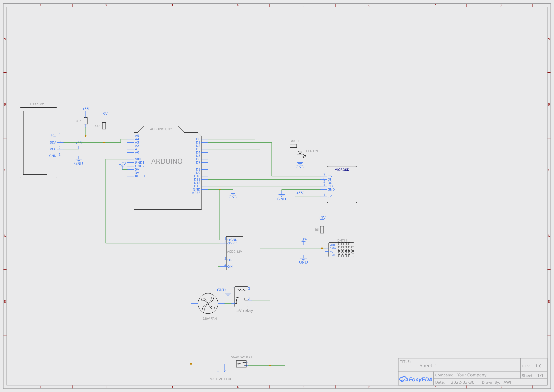Click the GND symbol below the LED
The width and height of the screenshot is (554, 392).
[300, 165]
